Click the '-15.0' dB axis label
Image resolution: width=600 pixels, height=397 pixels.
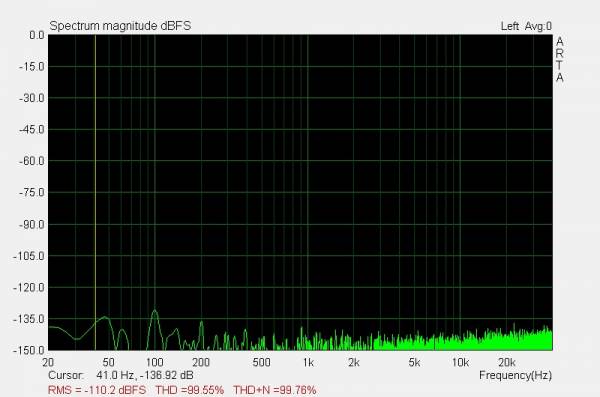(31, 67)
